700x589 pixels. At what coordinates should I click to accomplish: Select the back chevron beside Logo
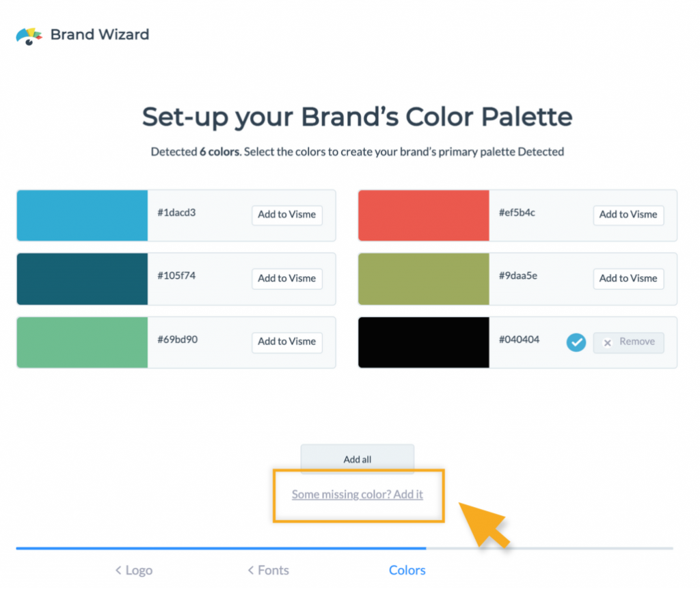(116, 570)
